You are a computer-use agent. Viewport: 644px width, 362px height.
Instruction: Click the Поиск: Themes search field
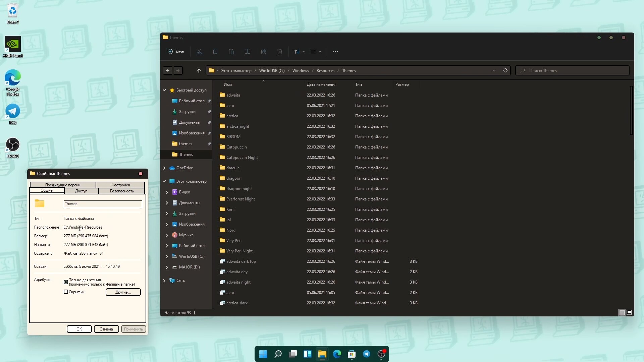[572, 70]
